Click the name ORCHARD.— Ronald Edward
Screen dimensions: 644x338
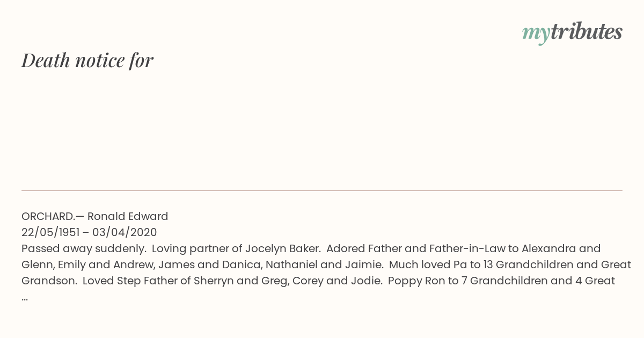[95, 216]
